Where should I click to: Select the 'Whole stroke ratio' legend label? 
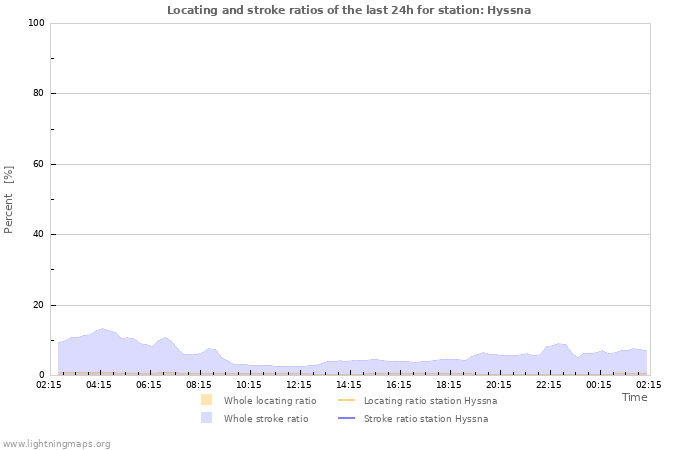(x=265, y=418)
